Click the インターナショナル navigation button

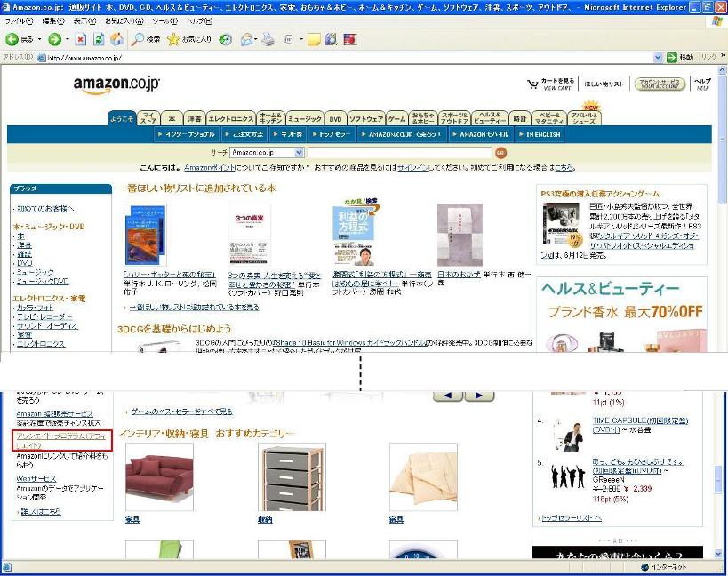(187, 134)
